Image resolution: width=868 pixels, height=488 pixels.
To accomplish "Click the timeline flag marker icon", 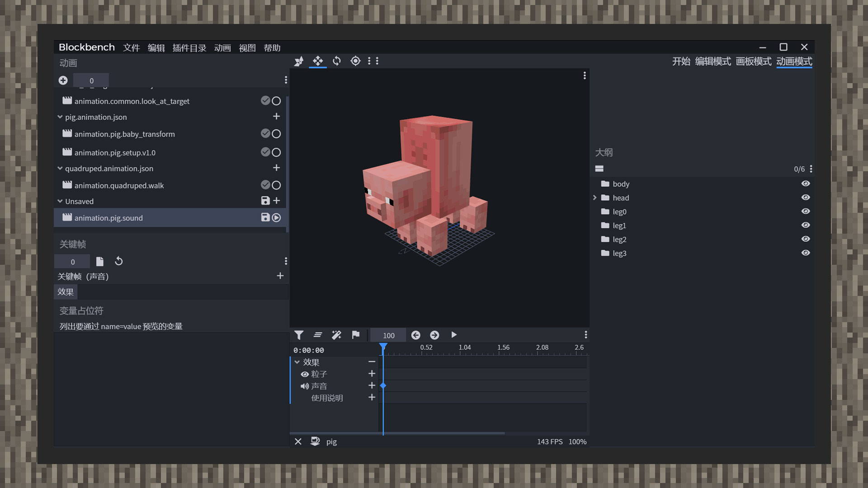I will pyautogui.click(x=356, y=335).
